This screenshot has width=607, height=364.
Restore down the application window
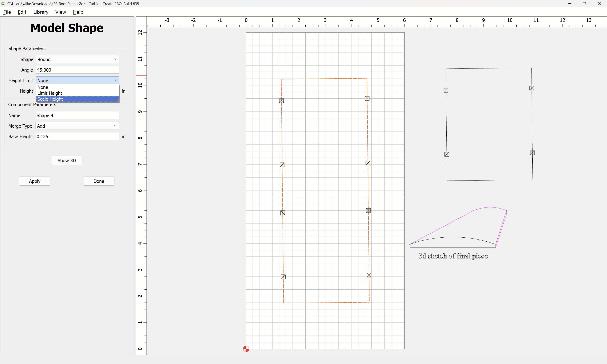pos(584,4)
